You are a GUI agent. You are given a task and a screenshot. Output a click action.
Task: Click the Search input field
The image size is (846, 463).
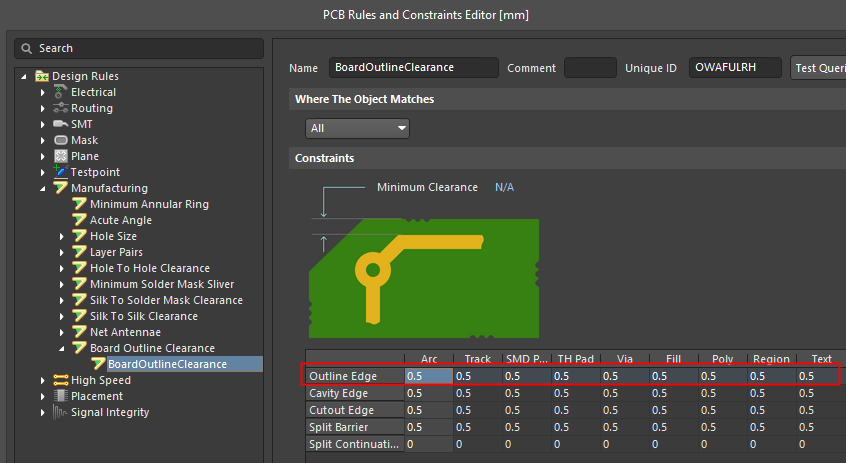pos(139,49)
